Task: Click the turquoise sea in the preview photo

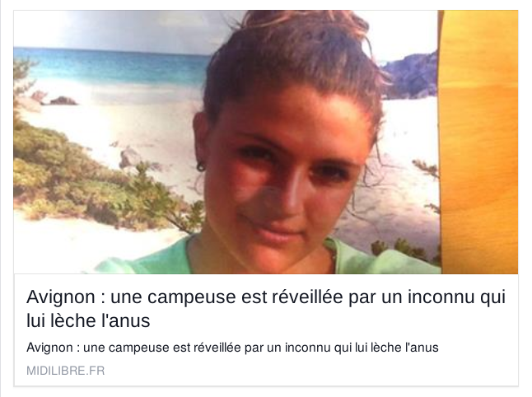Action: pos(112,68)
